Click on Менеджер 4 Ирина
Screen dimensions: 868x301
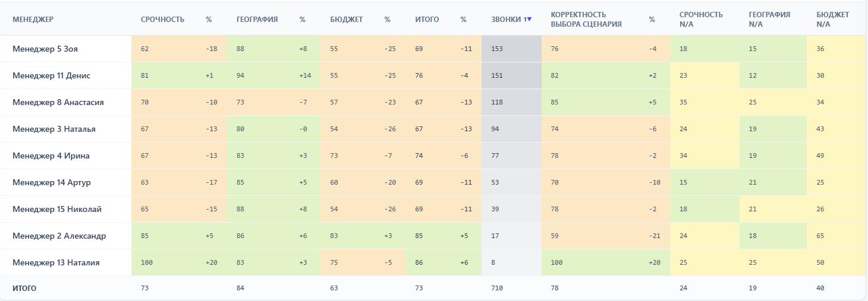[51, 156]
